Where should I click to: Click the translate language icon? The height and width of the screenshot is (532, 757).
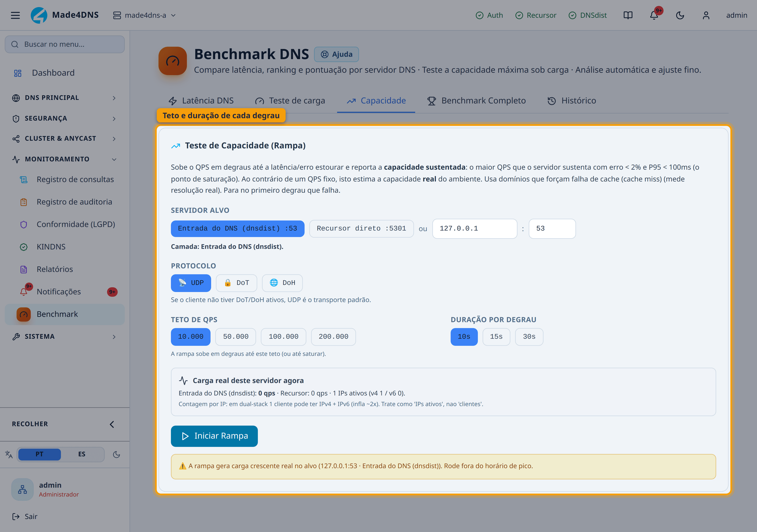point(9,455)
